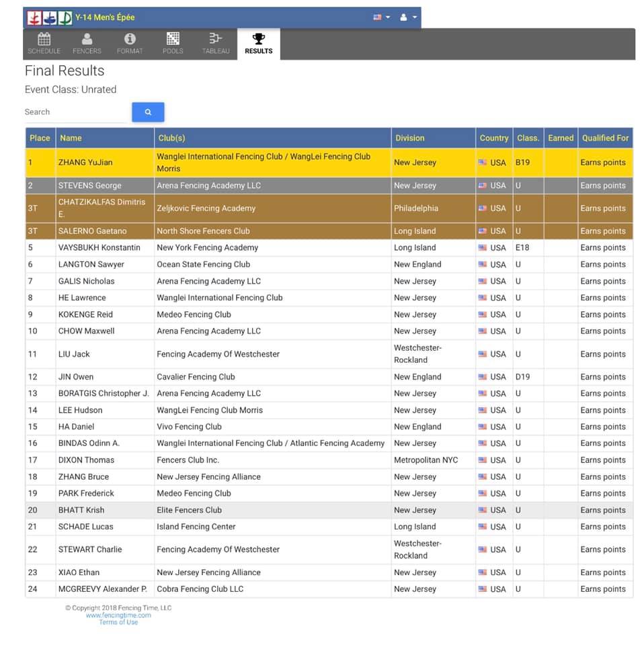Open the Pools tab
The width and height of the screenshot is (644, 645).
point(173,44)
